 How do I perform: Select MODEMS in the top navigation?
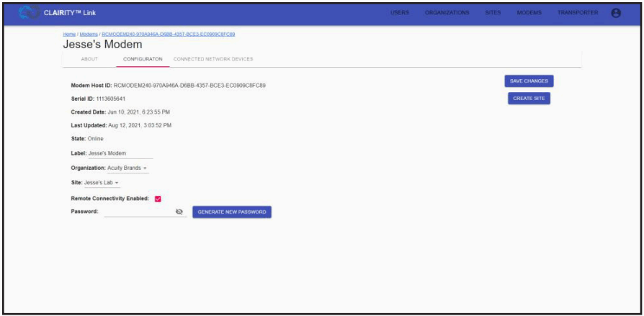pos(529,13)
